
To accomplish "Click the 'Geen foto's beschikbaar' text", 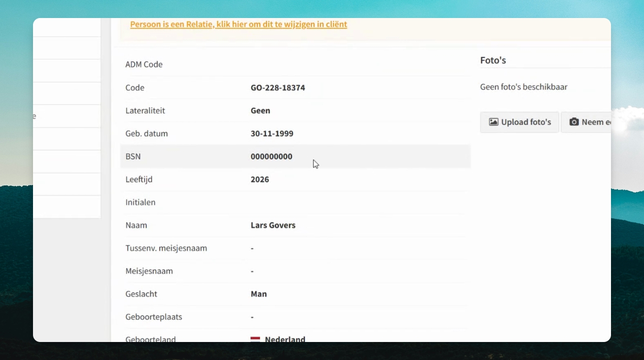I will 524,87.
